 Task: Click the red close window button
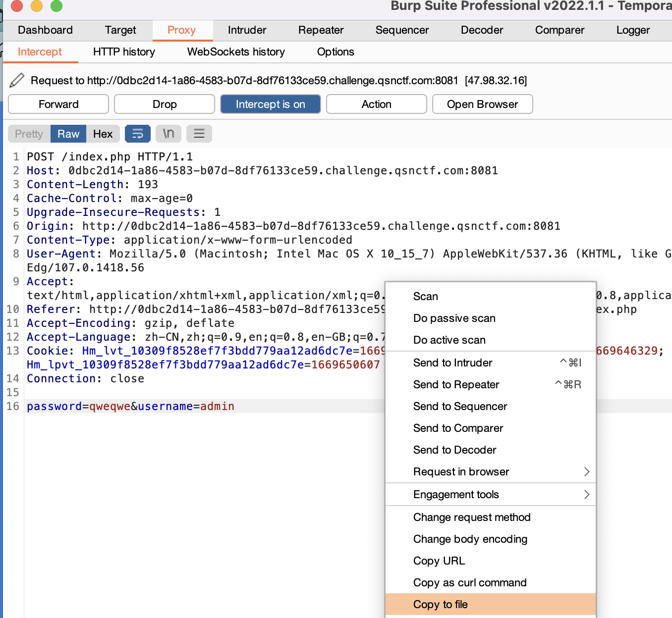pyautogui.click(x=17, y=5)
